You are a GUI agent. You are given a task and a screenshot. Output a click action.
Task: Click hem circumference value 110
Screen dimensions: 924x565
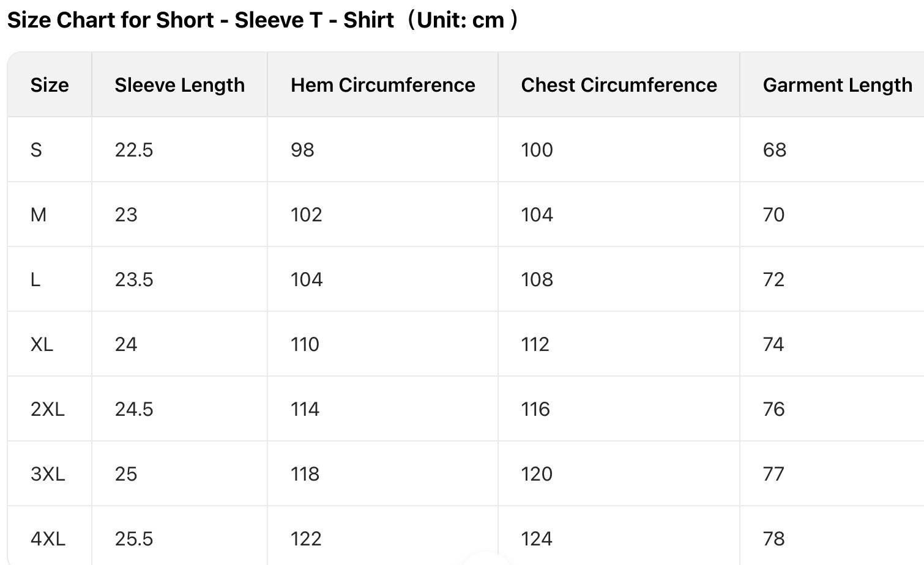click(x=305, y=344)
